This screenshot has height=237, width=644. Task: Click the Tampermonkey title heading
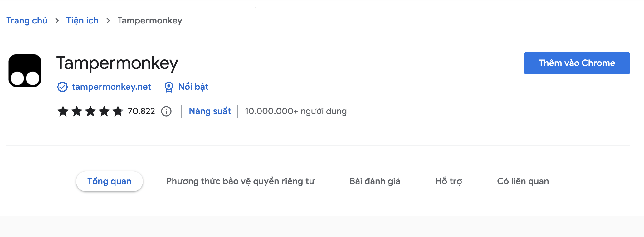pos(117,63)
